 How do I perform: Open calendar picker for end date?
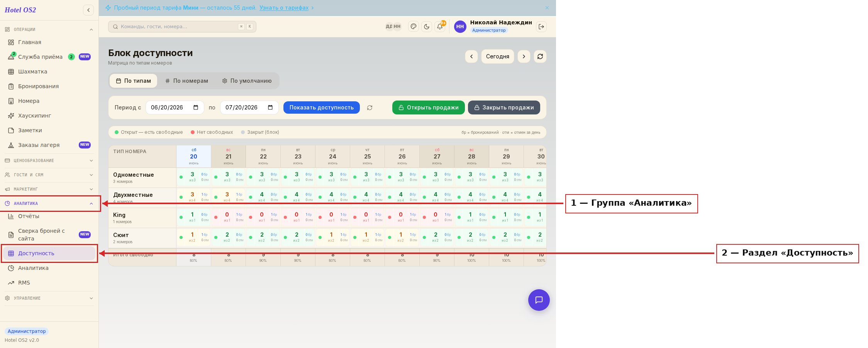270,107
